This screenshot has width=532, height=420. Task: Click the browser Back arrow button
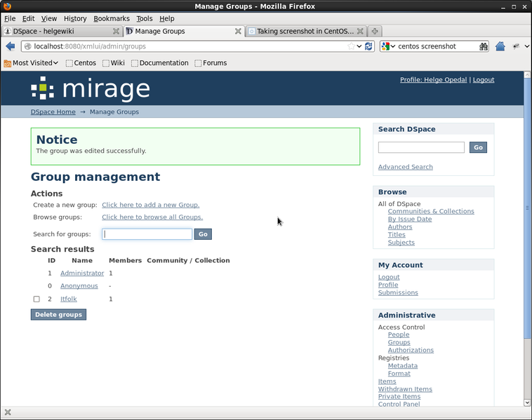pyautogui.click(x=11, y=46)
